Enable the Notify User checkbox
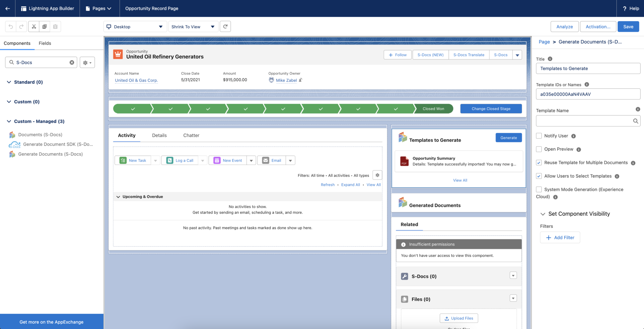644x329 pixels. click(539, 136)
